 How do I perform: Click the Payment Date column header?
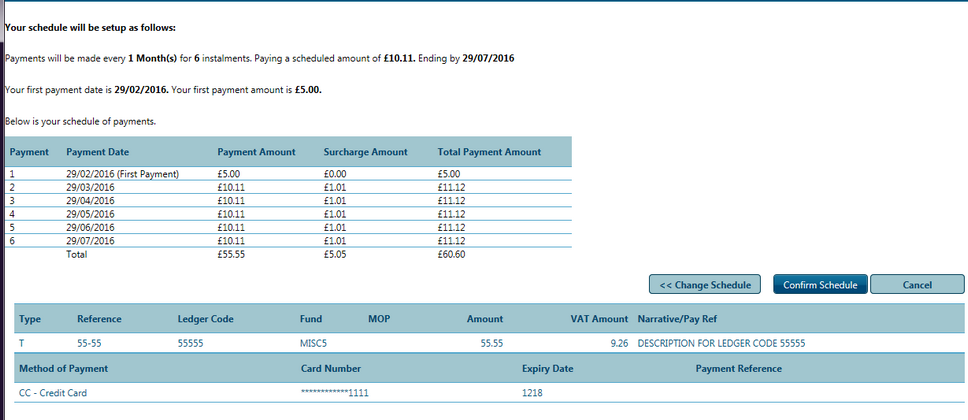click(x=98, y=152)
